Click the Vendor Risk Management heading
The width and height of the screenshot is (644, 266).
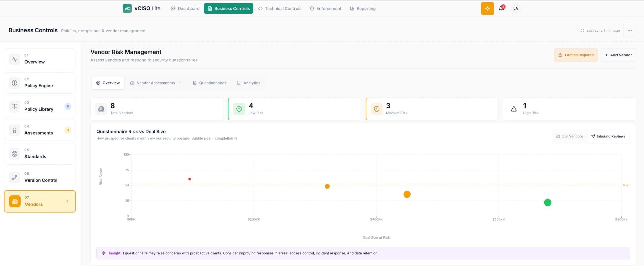click(x=126, y=52)
